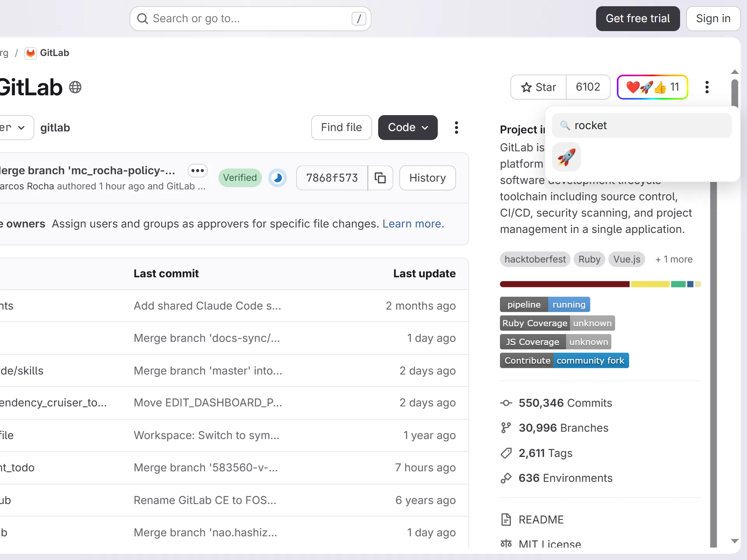Click the Contribute community fork badge
This screenshot has width=747, height=560.
point(565,360)
